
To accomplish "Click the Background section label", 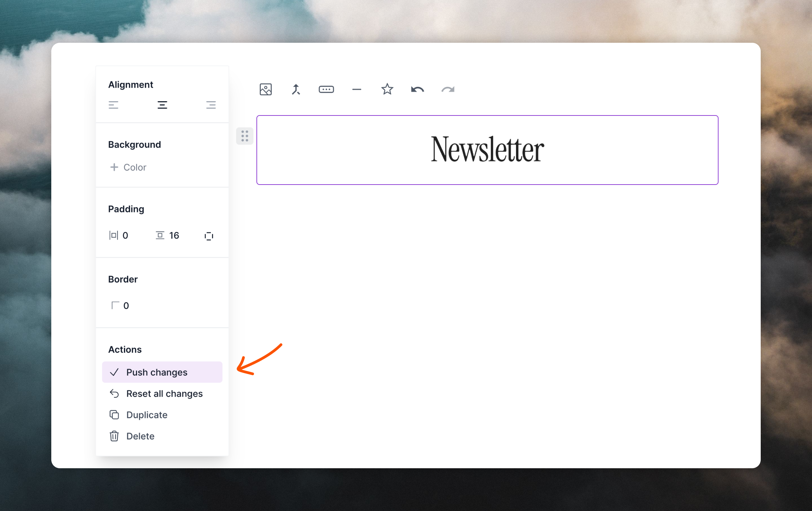I will (x=135, y=145).
